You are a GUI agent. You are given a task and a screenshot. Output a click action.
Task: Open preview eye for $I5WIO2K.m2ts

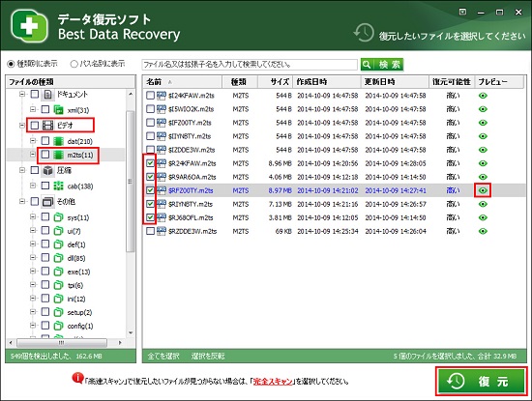pos(483,109)
